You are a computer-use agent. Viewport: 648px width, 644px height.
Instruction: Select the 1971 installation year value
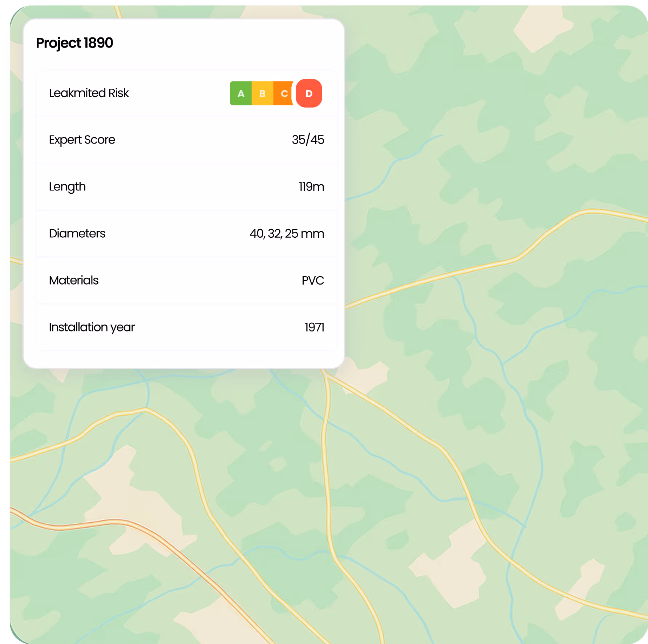pyautogui.click(x=315, y=327)
